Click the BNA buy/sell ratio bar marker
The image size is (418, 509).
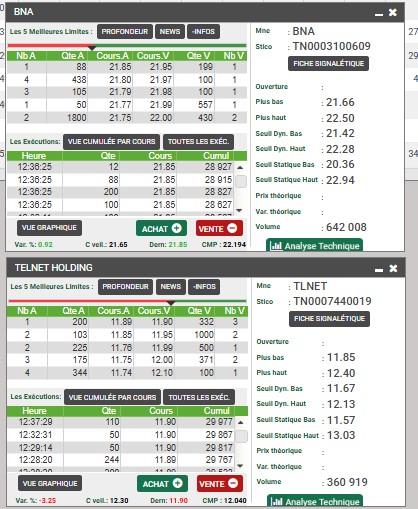(x=92, y=48)
